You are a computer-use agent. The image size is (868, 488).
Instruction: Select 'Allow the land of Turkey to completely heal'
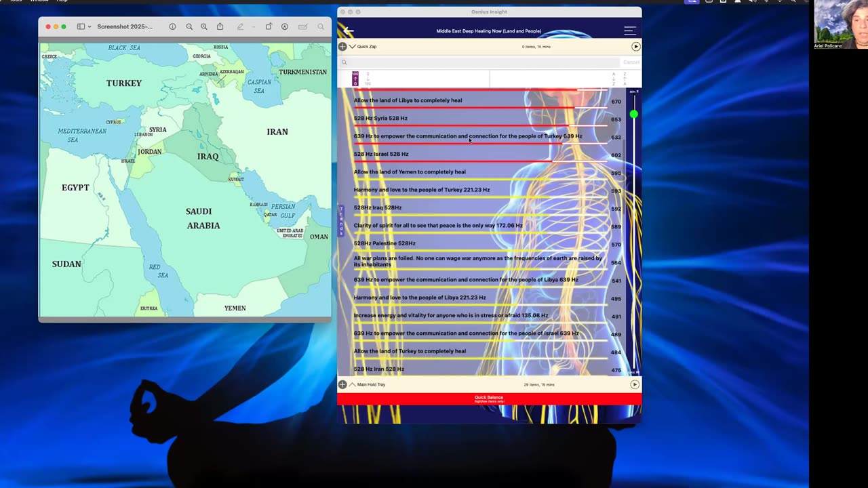[x=410, y=351]
